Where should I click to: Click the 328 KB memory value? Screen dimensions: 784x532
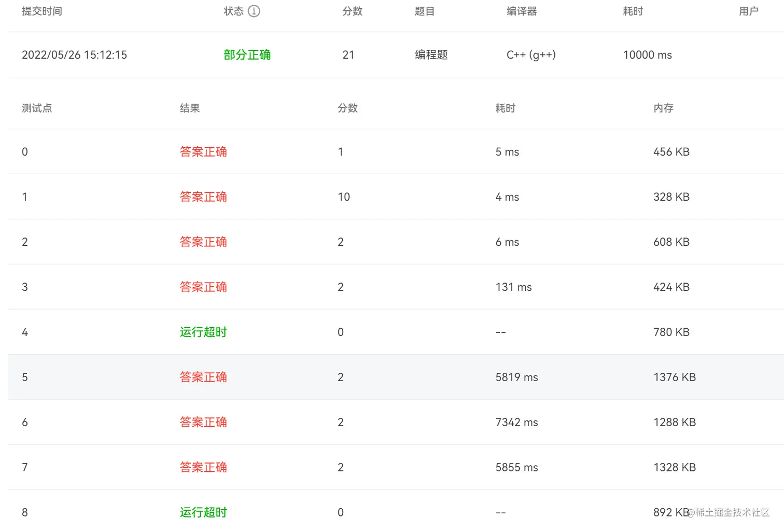(671, 197)
